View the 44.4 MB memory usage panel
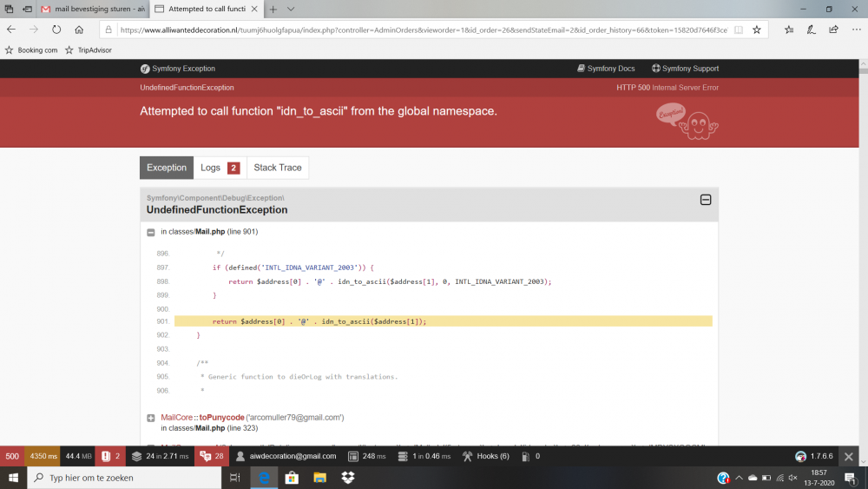 (78, 456)
